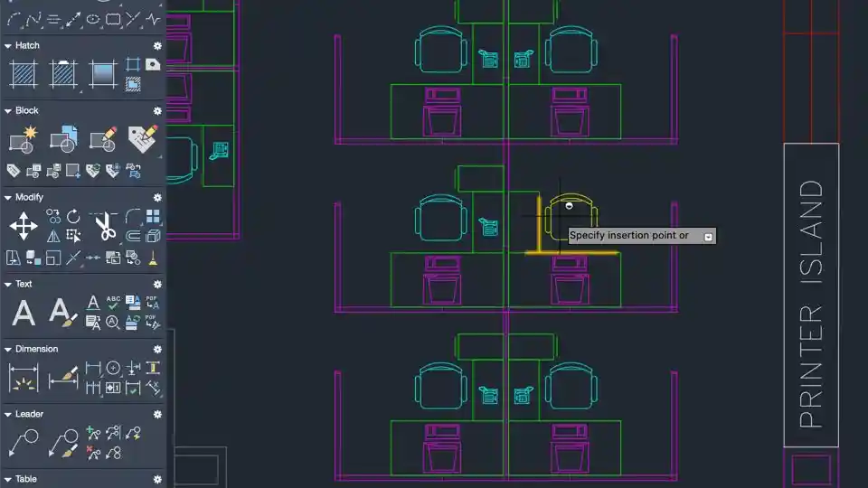Viewport: 868px width, 488px height.
Task: Open the Block Editor pencil icon
Action: (x=103, y=139)
